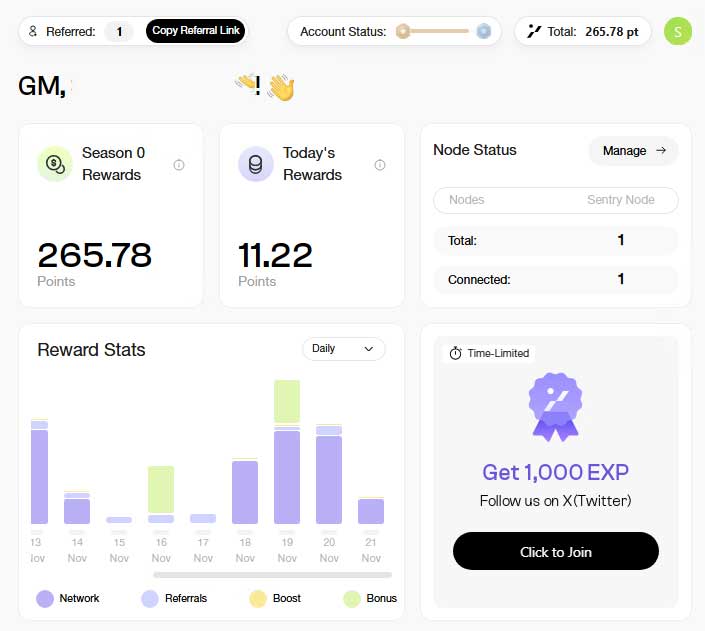
Task: Click the Time-Limited stopwatch icon
Action: click(455, 354)
